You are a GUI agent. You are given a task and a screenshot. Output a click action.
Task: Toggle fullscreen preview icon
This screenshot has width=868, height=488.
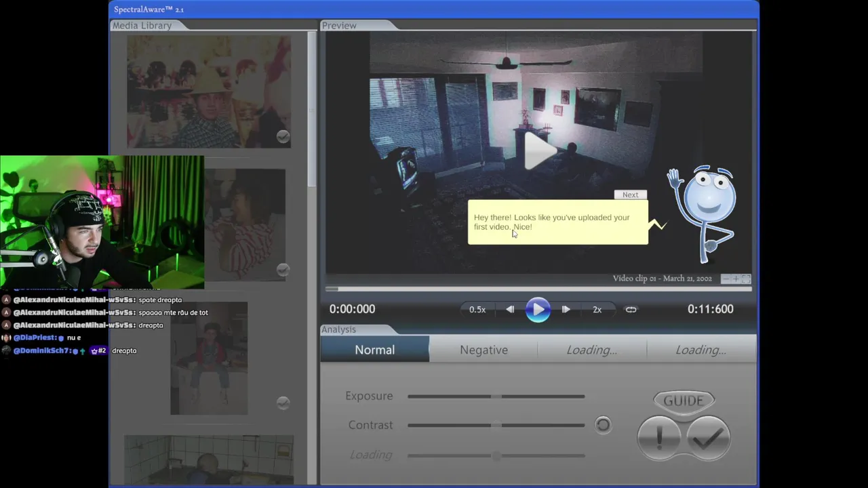click(x=746, y=279)
